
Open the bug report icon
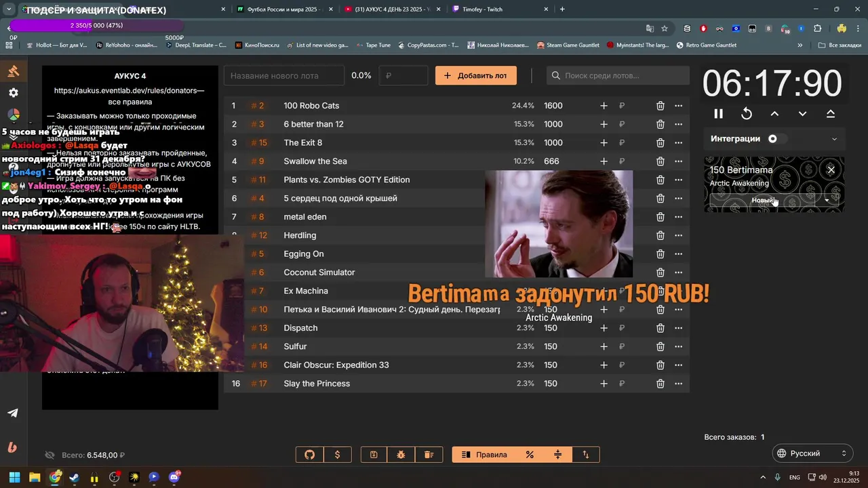[x=401, y=455]
